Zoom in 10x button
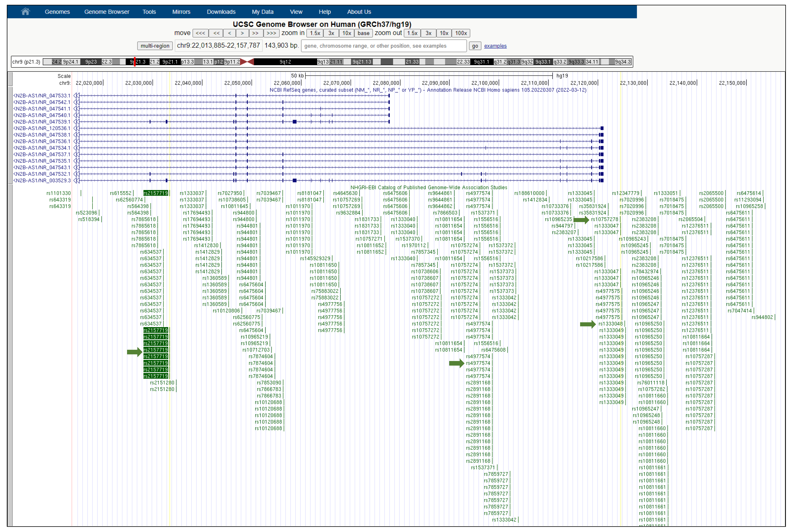Image resolution: width=794 pixels, height=532 pixels. pyautogui.click(x=346, y=33)
